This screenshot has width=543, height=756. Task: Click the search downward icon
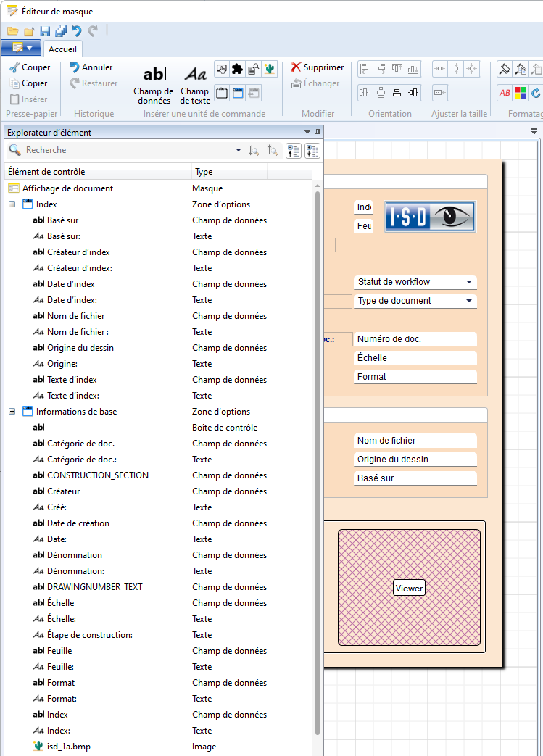(254, 151)
